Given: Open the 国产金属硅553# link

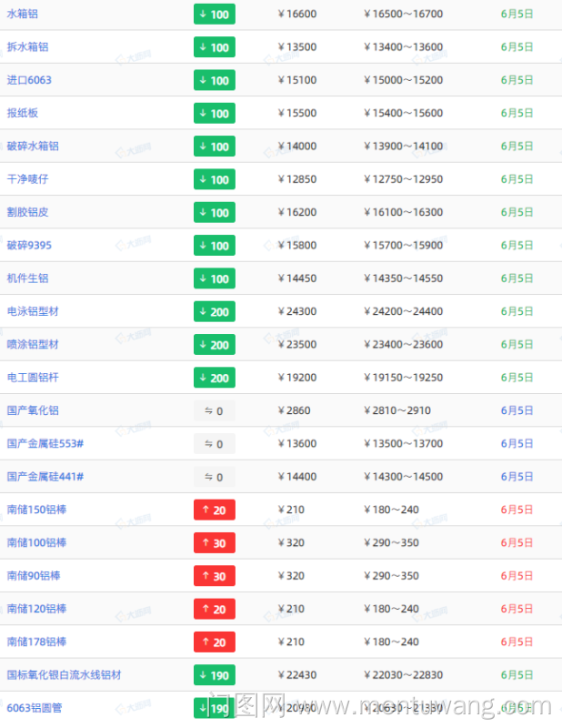Looking at the screenshot, I should tap(45, 444).
